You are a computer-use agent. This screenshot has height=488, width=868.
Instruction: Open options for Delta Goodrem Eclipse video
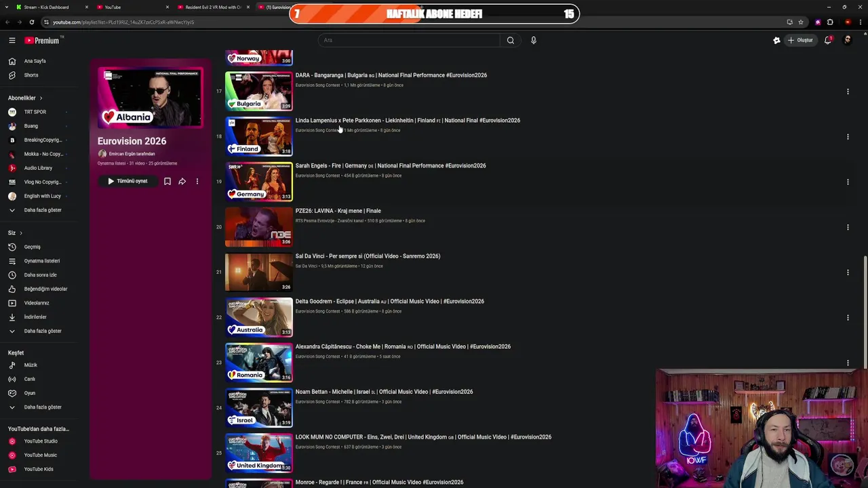point(848,317)
